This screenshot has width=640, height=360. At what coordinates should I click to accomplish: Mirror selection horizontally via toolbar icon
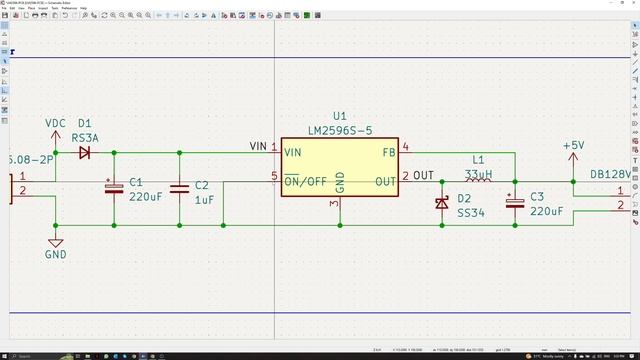tap(213, 15)
